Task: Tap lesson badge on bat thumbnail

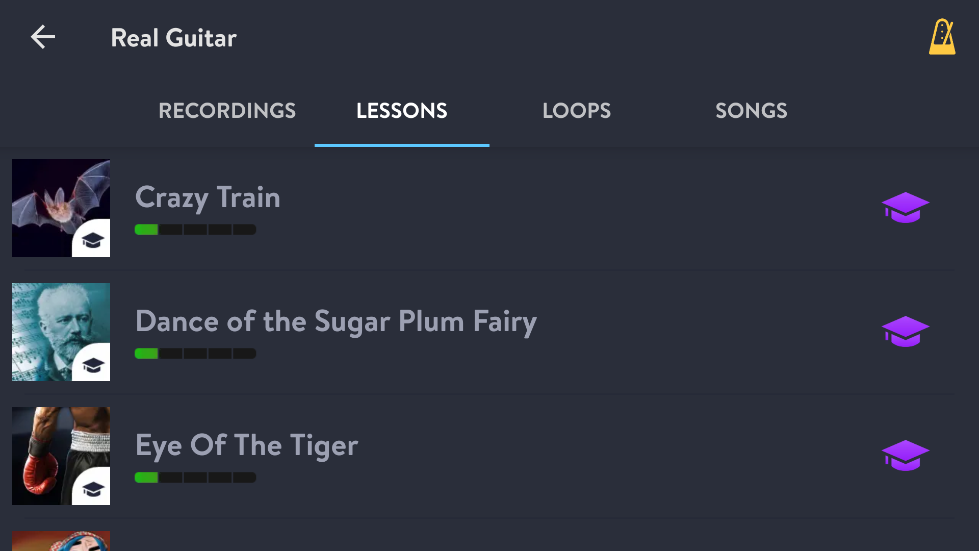Action: 91,239
